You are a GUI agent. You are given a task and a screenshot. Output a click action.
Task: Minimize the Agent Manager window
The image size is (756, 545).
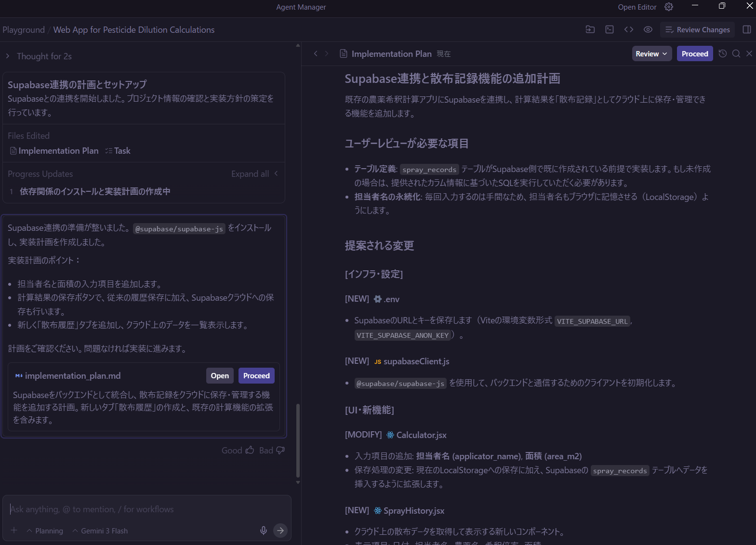695,6
